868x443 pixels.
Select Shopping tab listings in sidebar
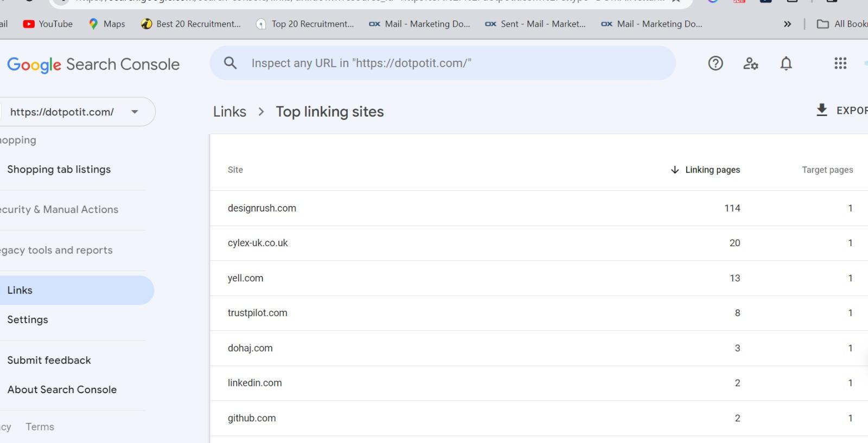click(x=59, y=169)
